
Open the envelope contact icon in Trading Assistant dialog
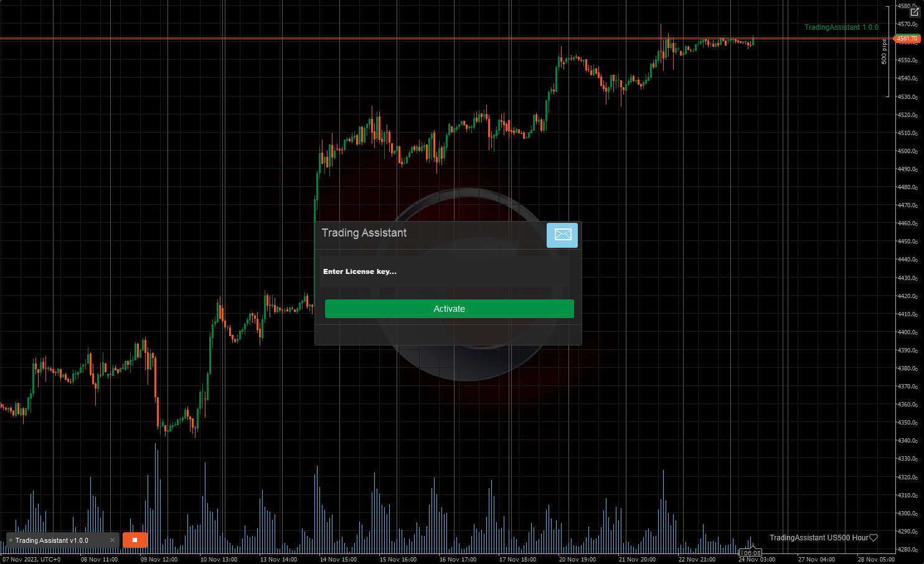[562, 235]
